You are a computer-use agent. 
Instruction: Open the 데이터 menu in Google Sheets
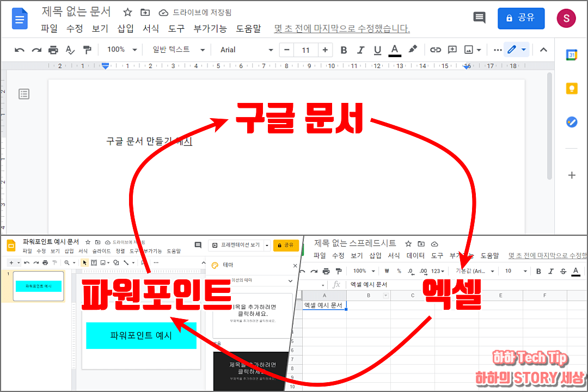tap(415, 255)
